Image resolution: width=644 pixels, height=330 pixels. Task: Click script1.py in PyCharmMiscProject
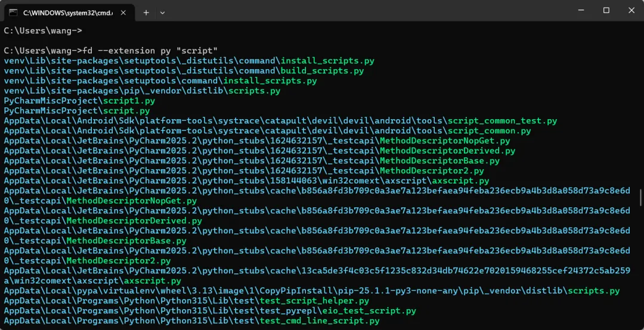[129, 101]
